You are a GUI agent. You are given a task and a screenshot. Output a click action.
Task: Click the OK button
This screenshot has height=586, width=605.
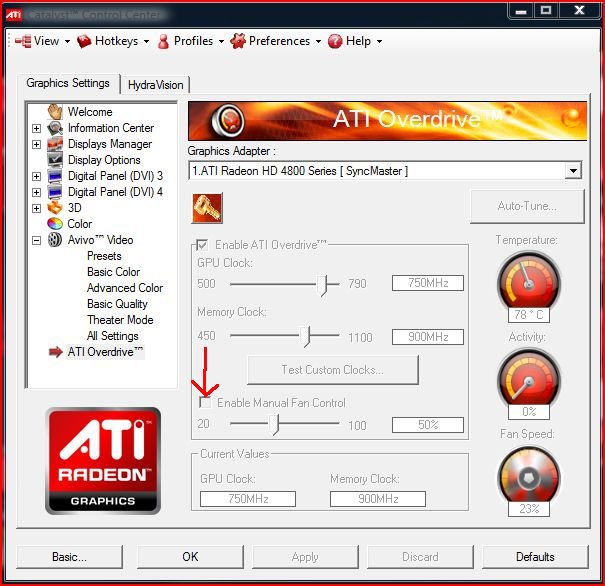click(190, 557)
